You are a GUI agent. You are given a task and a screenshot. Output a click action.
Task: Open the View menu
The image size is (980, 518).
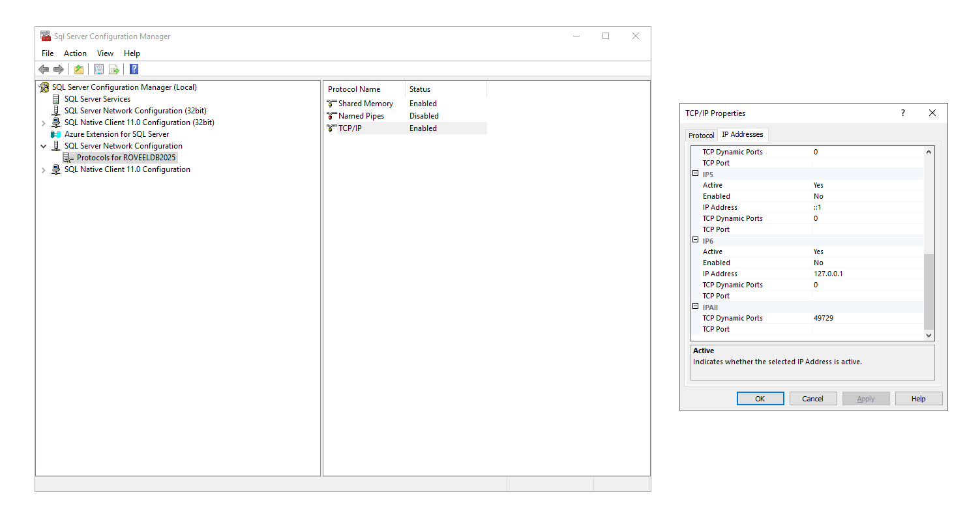point(105,53)
